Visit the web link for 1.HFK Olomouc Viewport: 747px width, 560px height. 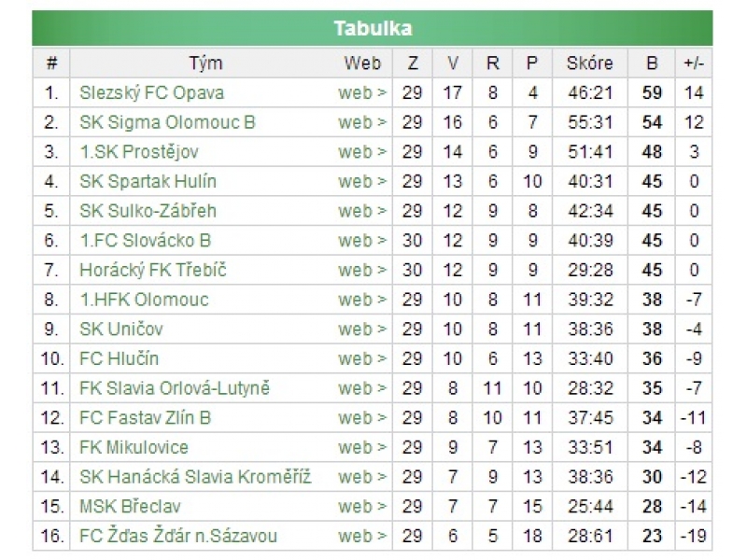[x=362, y=300]
